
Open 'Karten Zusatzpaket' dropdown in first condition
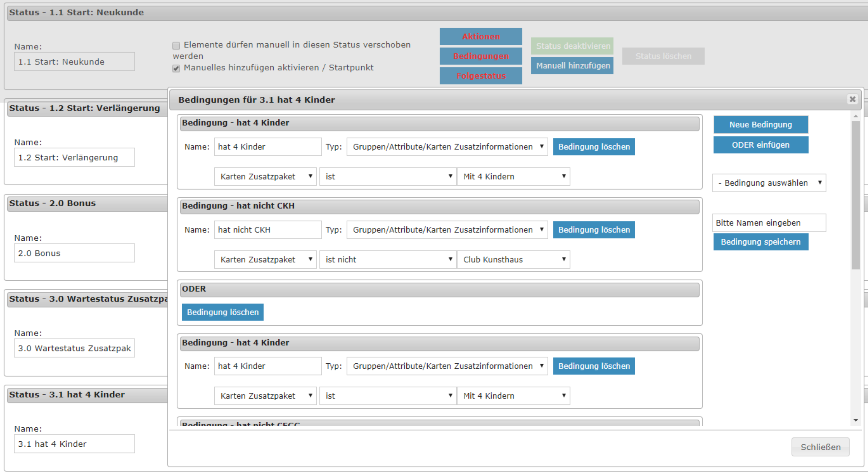click(265, 176)
